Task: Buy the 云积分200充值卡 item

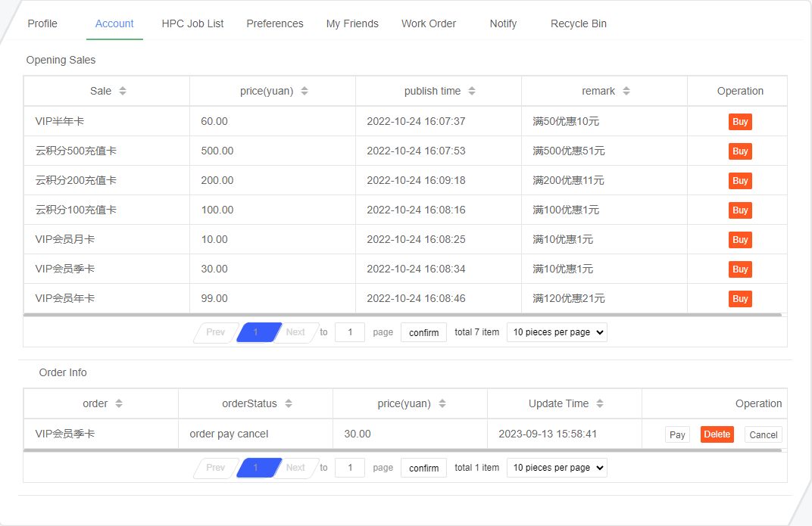Action: pos(740,181)
